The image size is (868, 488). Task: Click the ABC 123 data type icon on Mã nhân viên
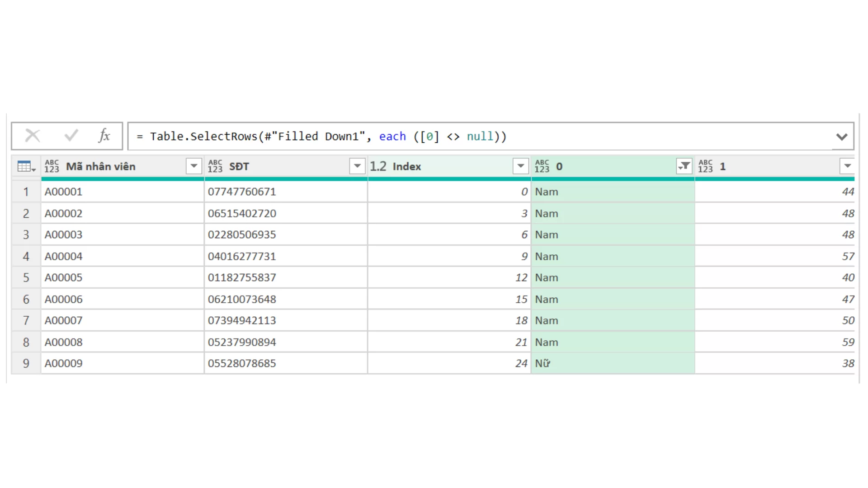point(51,166)
